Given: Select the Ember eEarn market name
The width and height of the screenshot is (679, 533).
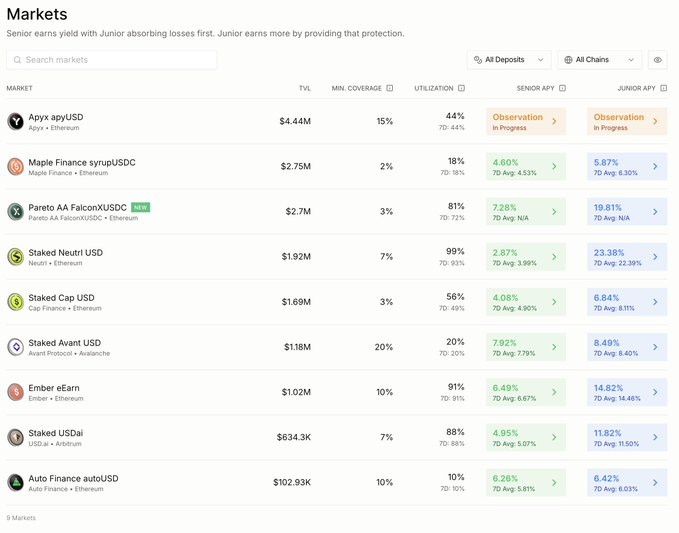Looking at the screenshot, I should point(54,388).
